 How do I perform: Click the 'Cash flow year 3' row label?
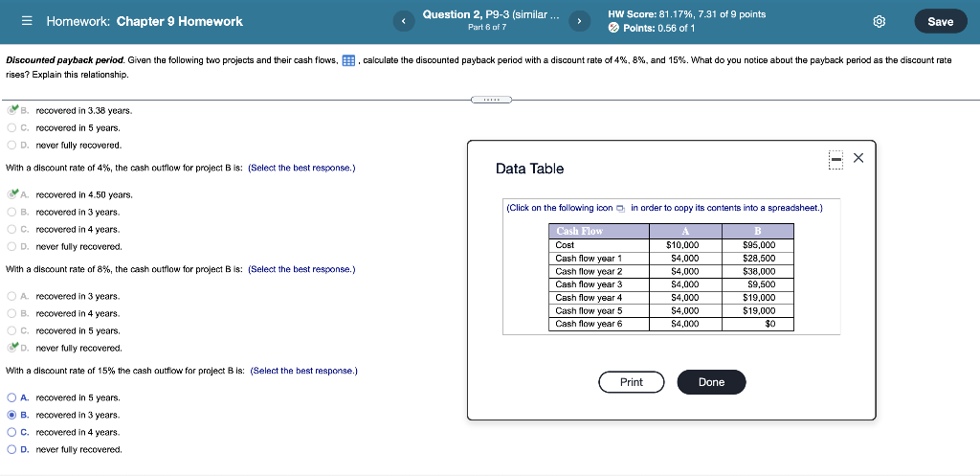click(589, 284)
